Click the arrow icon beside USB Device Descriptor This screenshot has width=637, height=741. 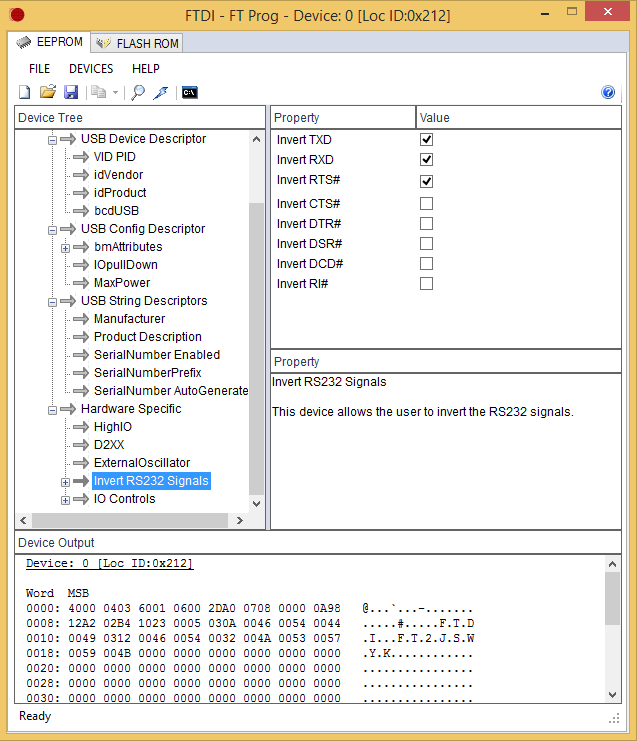pos(68,139)
